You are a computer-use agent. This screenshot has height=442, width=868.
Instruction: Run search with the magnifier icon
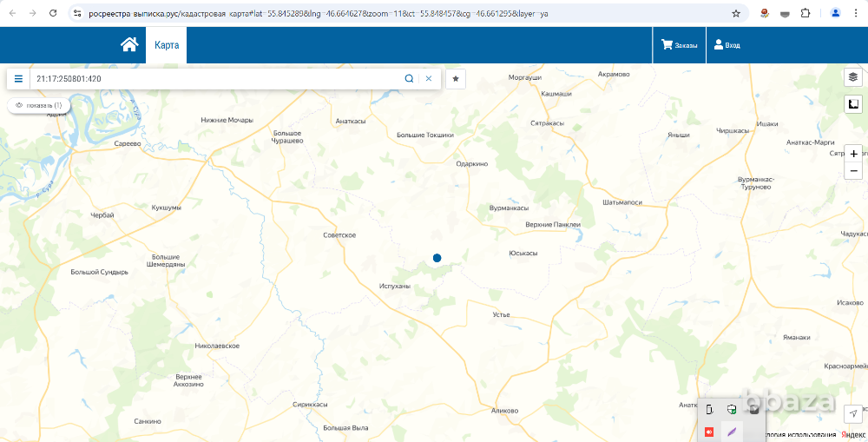409,78
